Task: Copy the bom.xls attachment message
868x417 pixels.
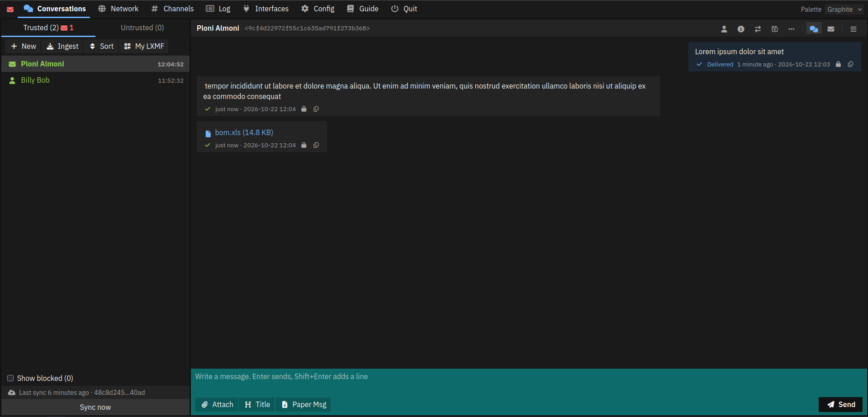Action: click(316, 145)
